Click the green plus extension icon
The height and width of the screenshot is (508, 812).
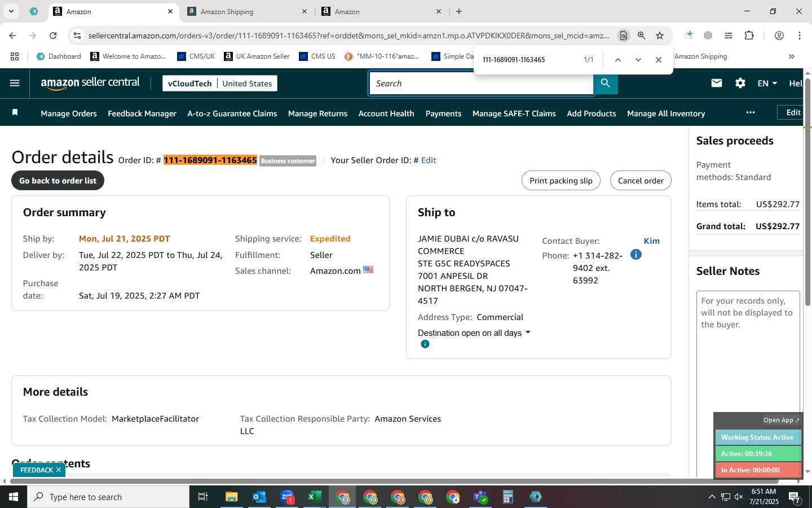pyautogui.click(x=689, y=36)
